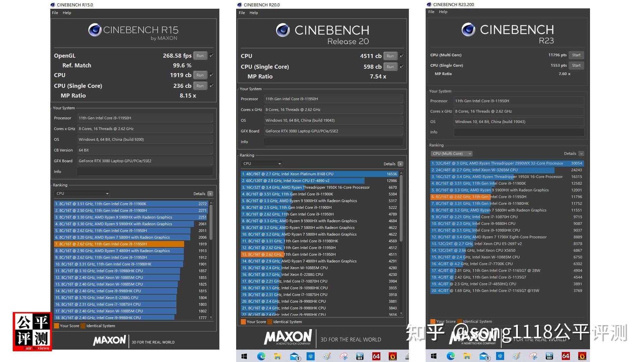
Task: Expand Details arrow in Cinebench R15 ranking
Action: coord(210,194)
